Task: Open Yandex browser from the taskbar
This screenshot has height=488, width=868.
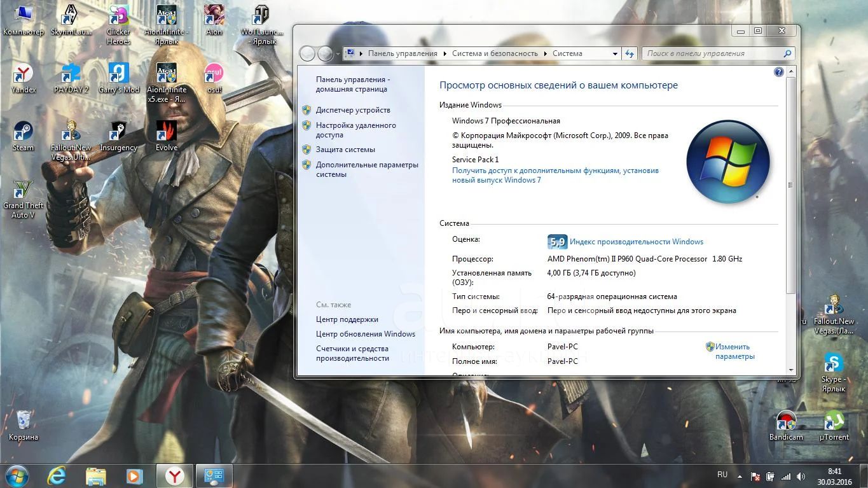Action: pos(175,475)
